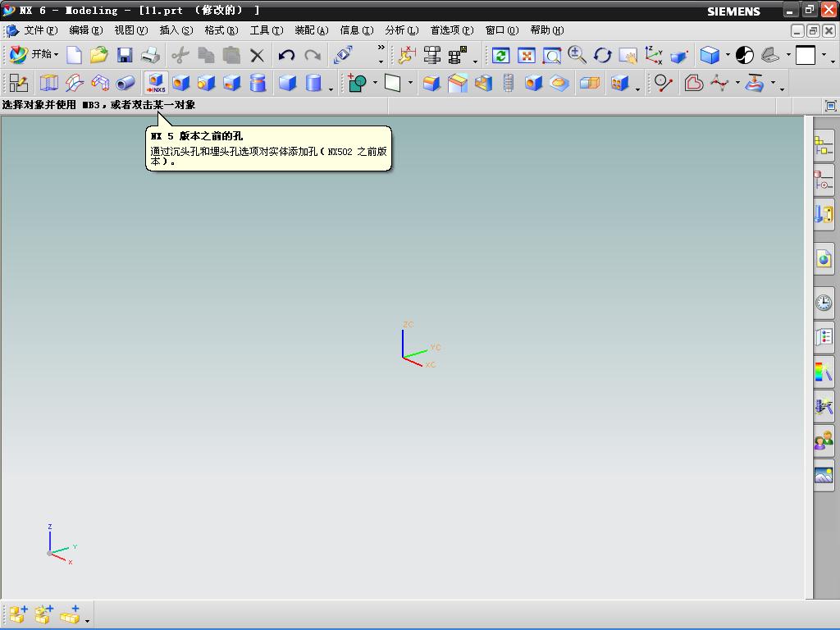
Task: Select the Tube tool icon
Action: [126, 83]
